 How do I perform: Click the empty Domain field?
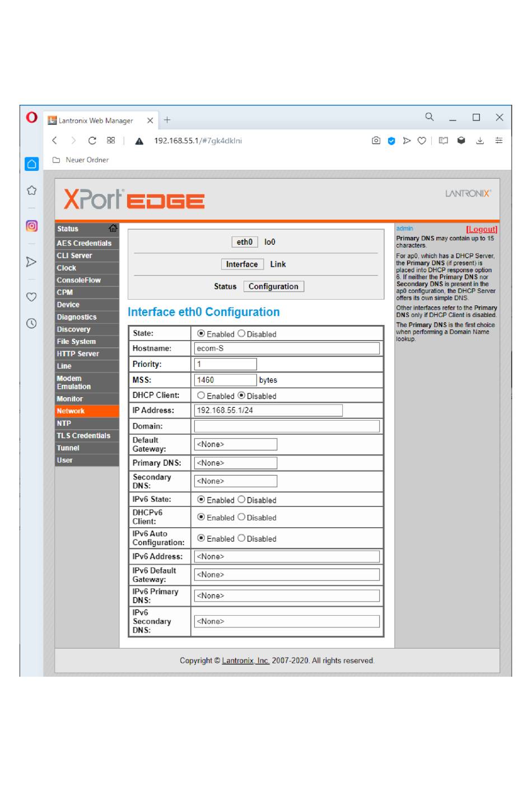pyautogui.click(x=287, y=426)
